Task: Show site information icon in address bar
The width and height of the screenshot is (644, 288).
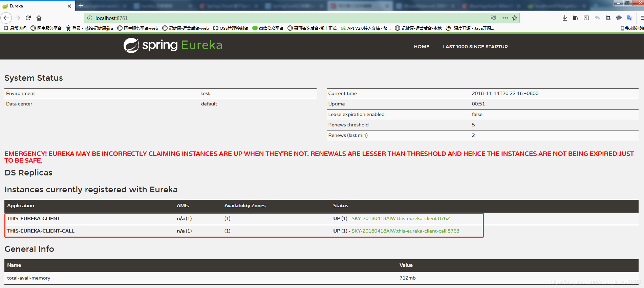Action: [90, 18]
